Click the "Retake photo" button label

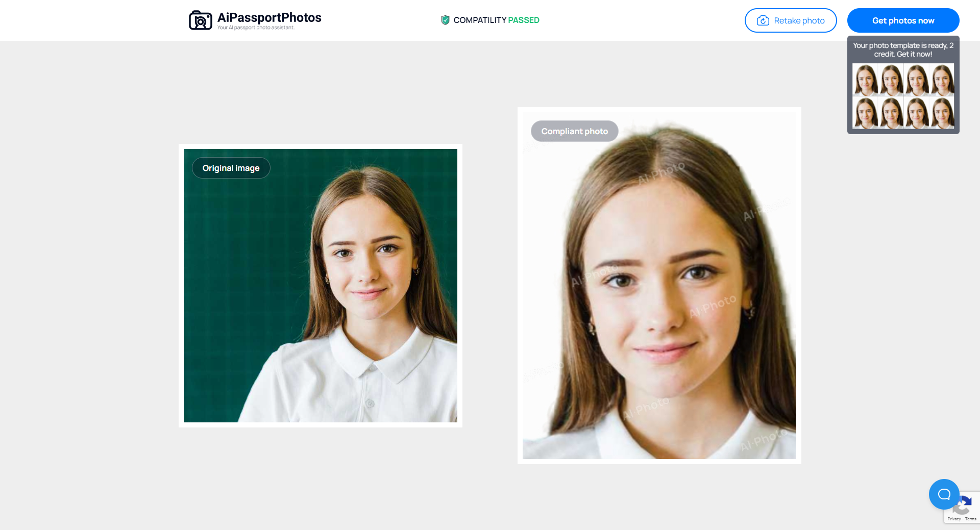(x=799, y=20)
